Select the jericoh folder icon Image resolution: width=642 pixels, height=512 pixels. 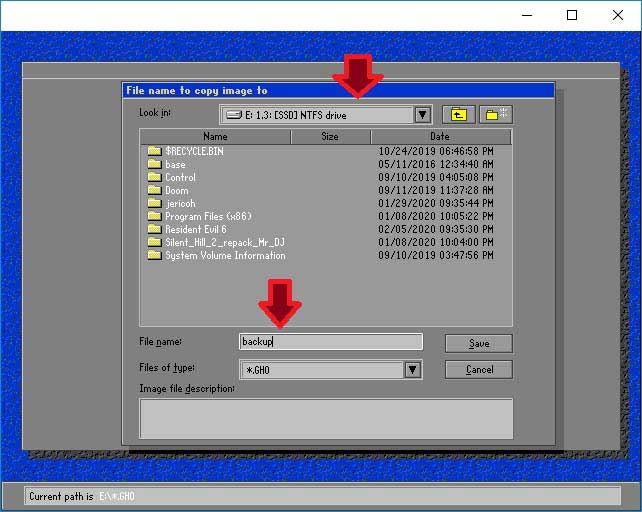pos(154,203)
